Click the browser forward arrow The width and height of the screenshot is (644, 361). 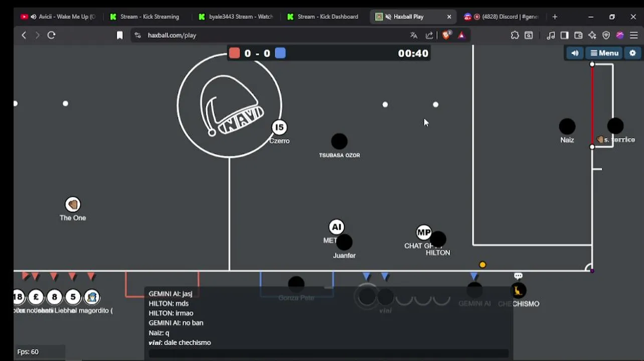pos(37,35)
